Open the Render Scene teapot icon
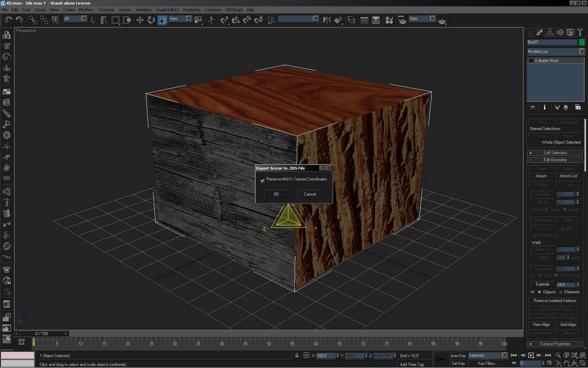 pyautogui.click(x=402, y=20)
